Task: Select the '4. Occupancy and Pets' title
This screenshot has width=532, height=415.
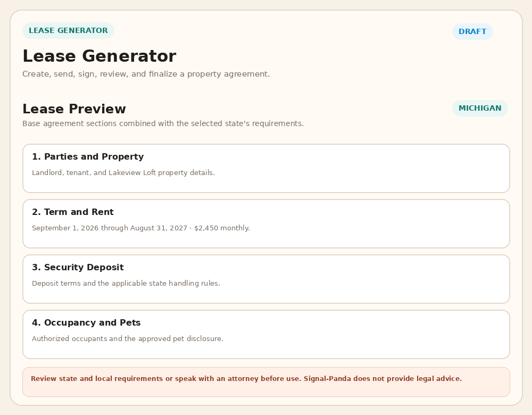Action: (x=86, y=323)
